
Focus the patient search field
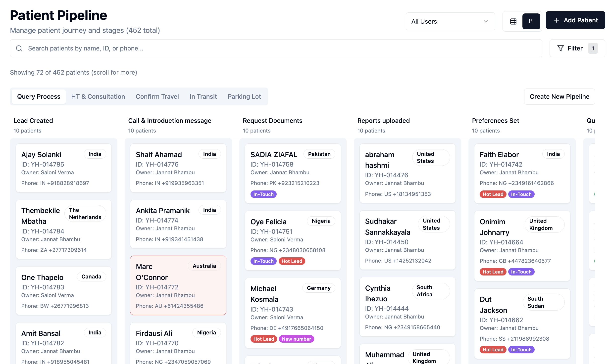pos(276,48)
